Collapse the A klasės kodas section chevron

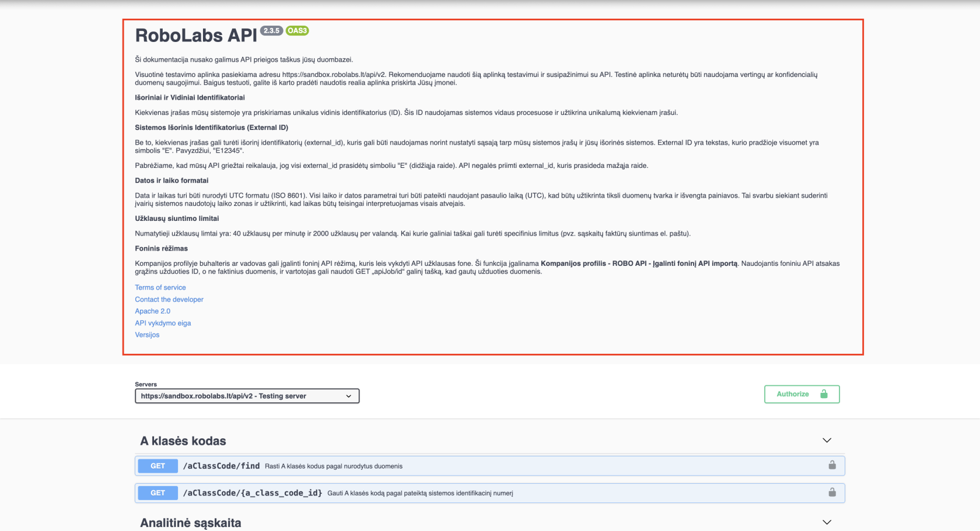827,440
